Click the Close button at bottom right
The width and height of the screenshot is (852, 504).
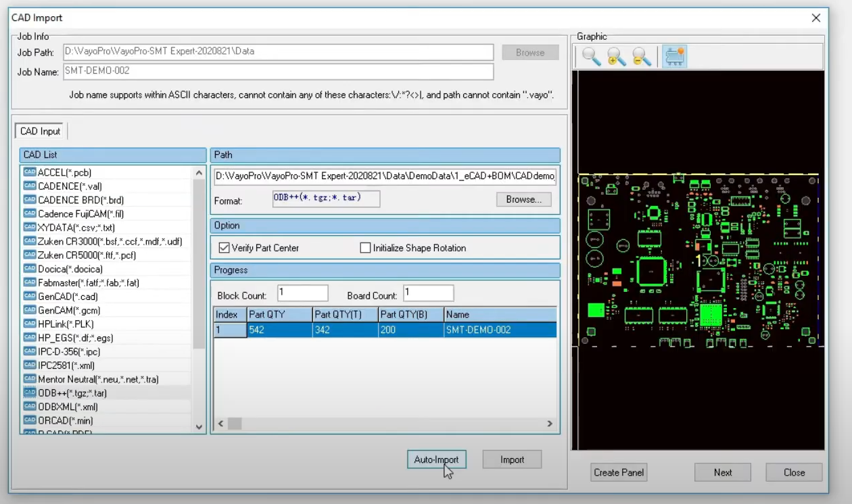[794, 472]
